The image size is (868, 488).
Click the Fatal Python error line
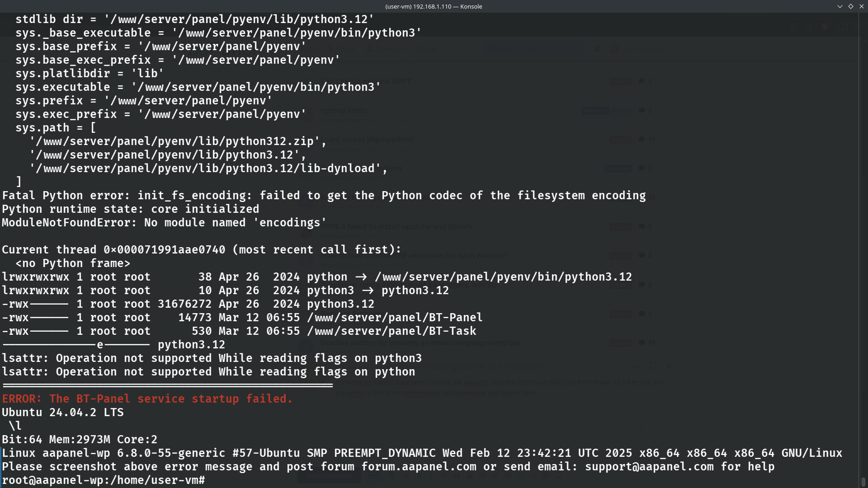(324, 196)
